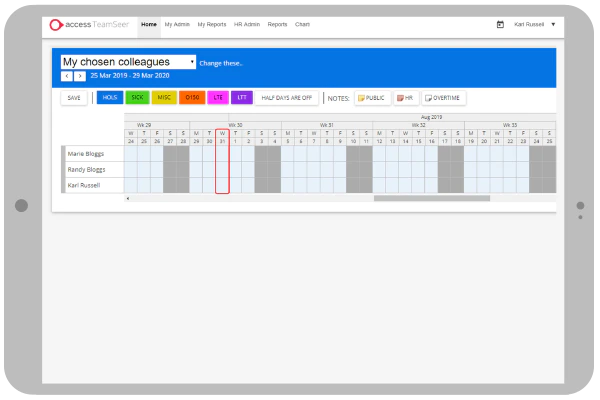Click the horizontal calendar scrollbar thumb
Image resolution: width=600 pixels, height=400 pixels.
[432, 198]
